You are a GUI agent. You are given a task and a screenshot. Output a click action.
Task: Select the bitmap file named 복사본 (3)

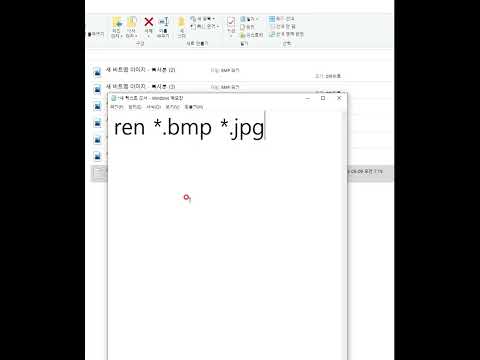140,86
